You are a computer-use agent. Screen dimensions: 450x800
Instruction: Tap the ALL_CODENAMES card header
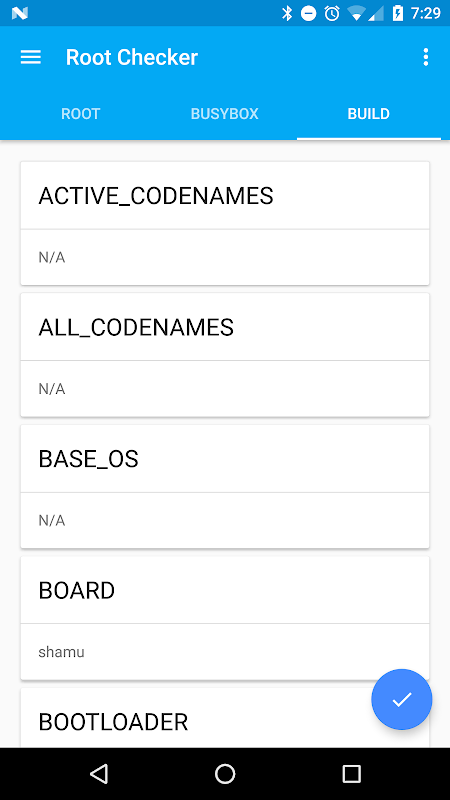click(225, 327)
